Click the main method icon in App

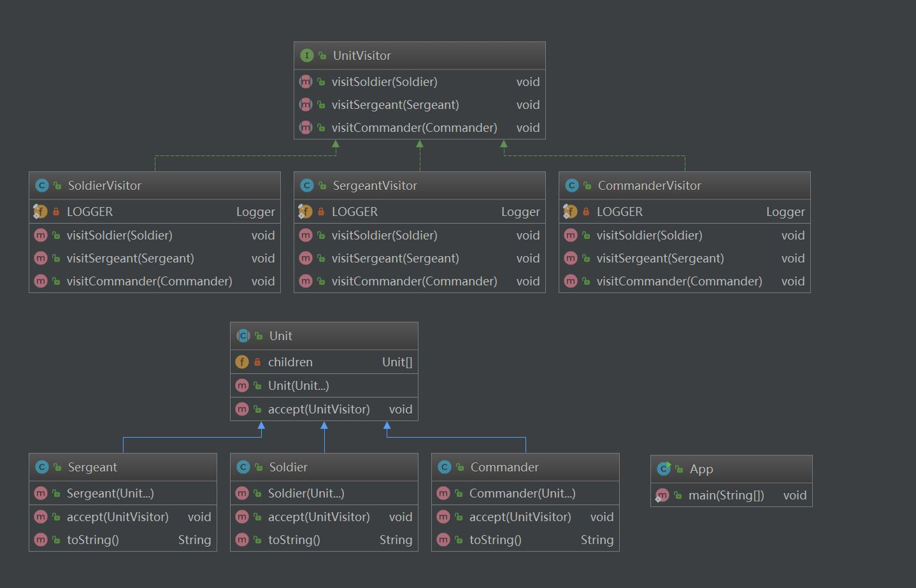662,495
